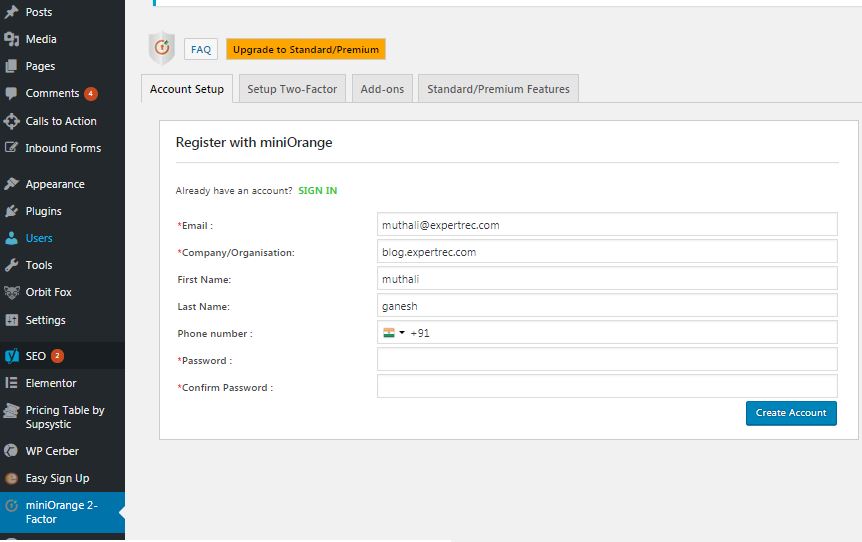Click the WP Cerber icon
The width and height of the screenshot is (862, 542).
coord(11,451)
